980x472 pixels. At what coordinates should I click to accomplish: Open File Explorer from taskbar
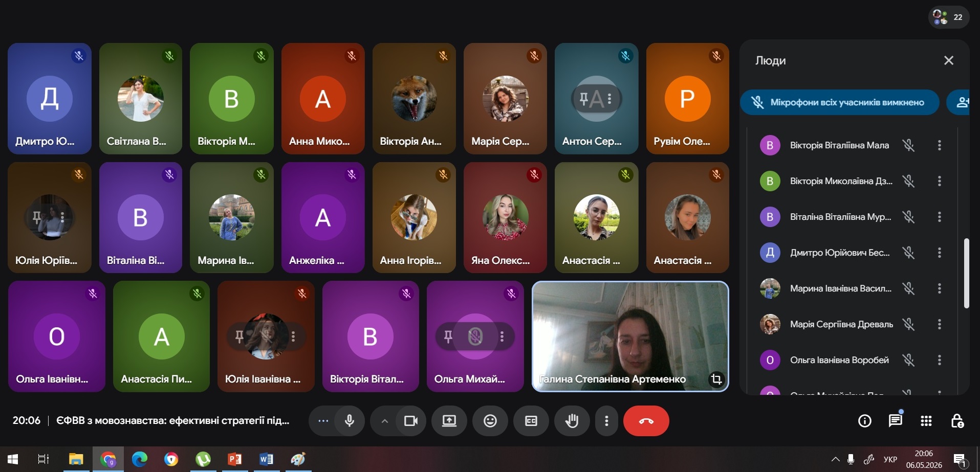coord(76,459)
